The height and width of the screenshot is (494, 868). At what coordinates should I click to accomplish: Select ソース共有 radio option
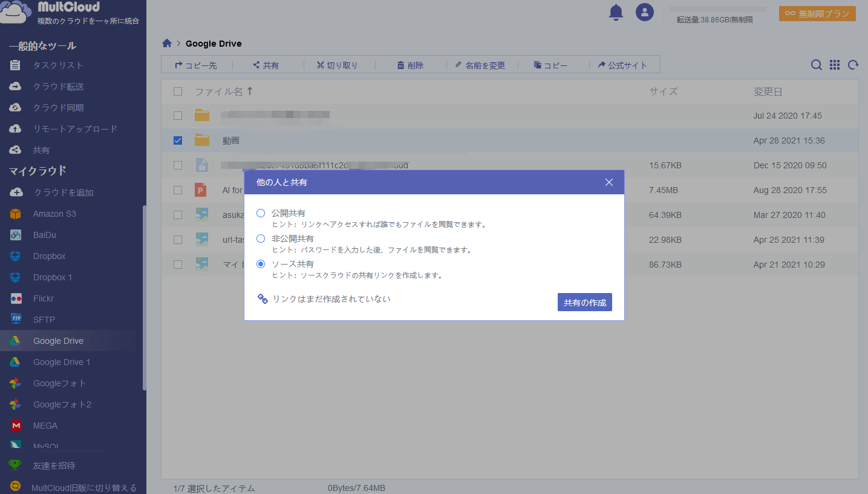coord(261,264)
